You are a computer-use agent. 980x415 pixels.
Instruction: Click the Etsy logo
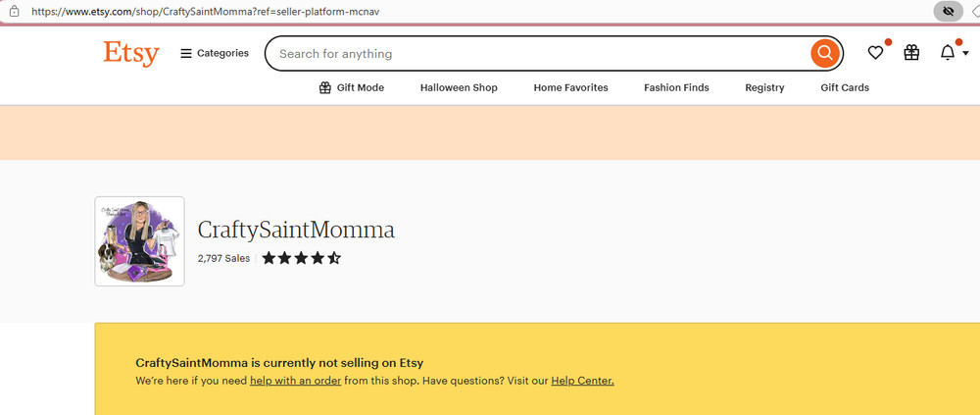point(131,54)
